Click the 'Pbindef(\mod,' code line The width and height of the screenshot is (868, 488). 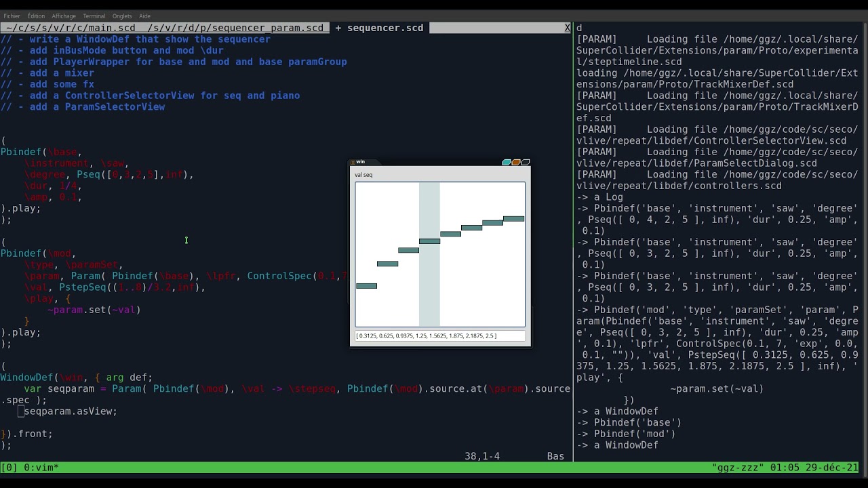tap(38, 253)
